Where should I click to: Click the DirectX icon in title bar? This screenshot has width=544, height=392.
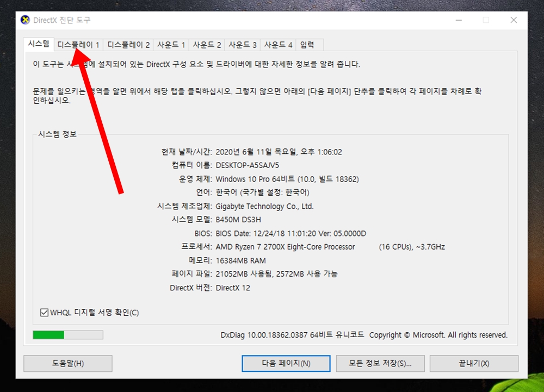click(25, 20)
